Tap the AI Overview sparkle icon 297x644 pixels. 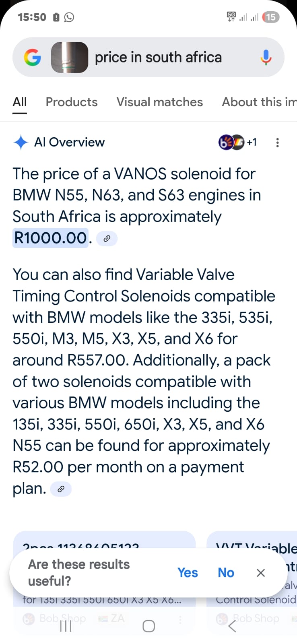21,142
